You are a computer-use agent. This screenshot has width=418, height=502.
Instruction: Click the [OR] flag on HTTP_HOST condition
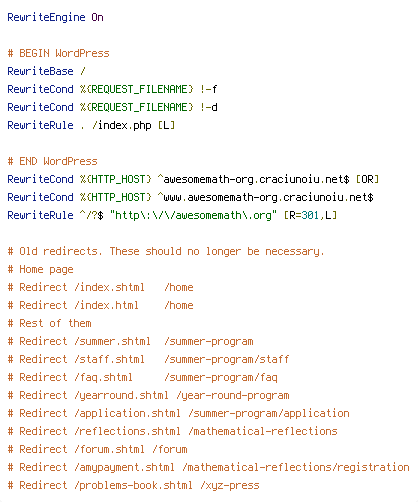coord(367,179)
